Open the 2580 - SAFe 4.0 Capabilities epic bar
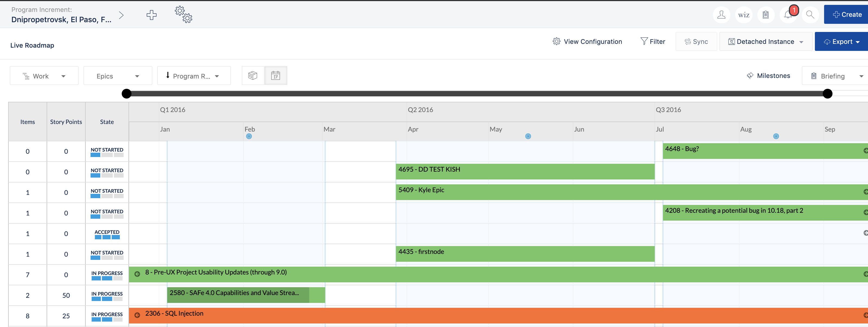 point(246,295)
